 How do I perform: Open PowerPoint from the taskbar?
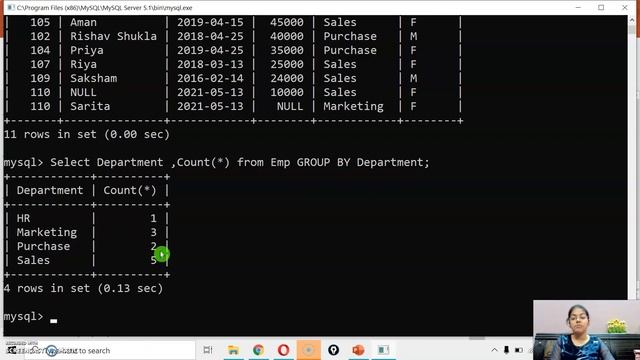click(358, 350)
